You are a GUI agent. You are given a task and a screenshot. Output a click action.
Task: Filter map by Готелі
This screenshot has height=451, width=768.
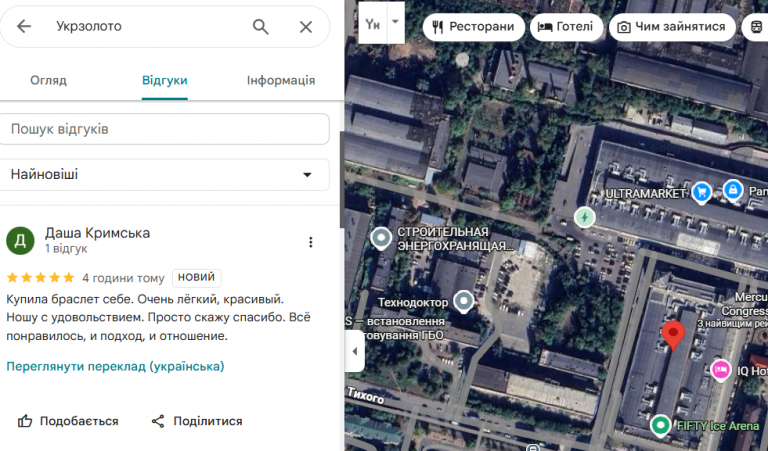566,26
